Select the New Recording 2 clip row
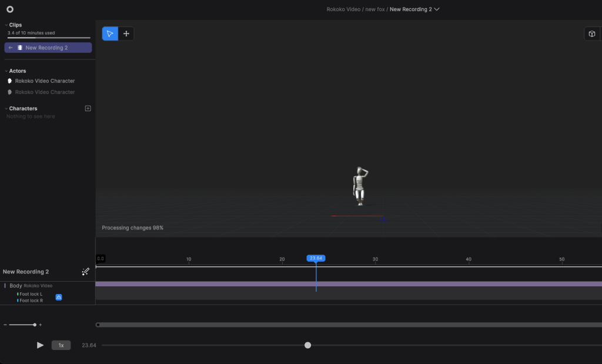This screenshot has width=602, height=364. pos(48,48)
